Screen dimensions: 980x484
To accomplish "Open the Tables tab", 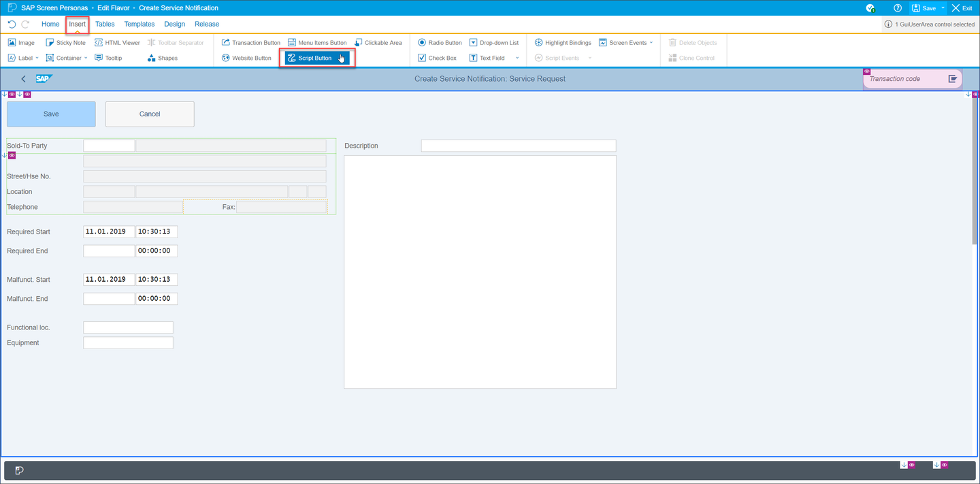I will (x=105, y=24).
